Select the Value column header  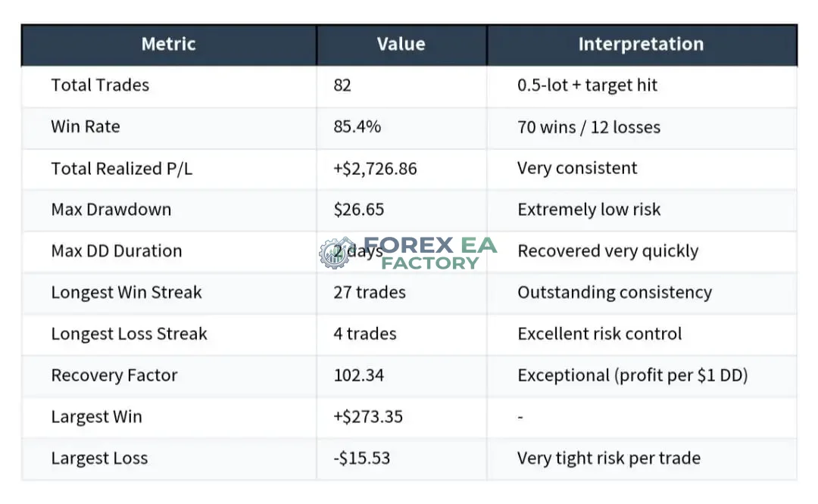pos(401,45)
